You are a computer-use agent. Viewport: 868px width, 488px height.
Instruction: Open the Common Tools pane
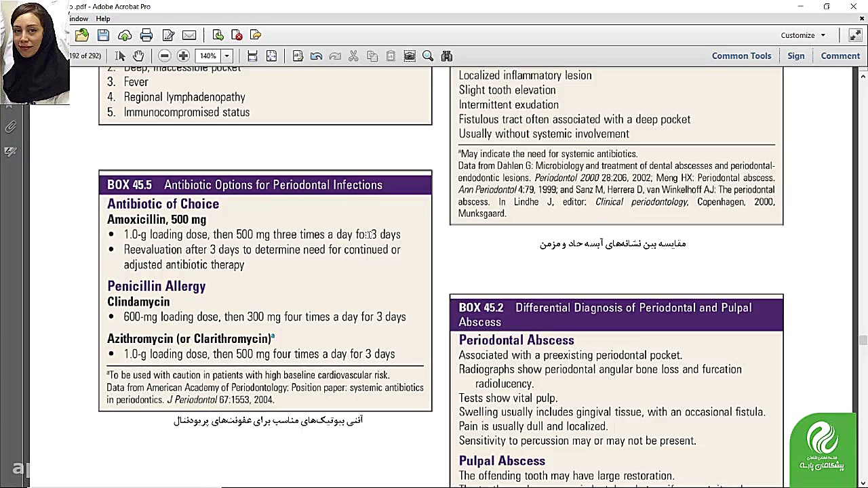[x=741, y=56]
